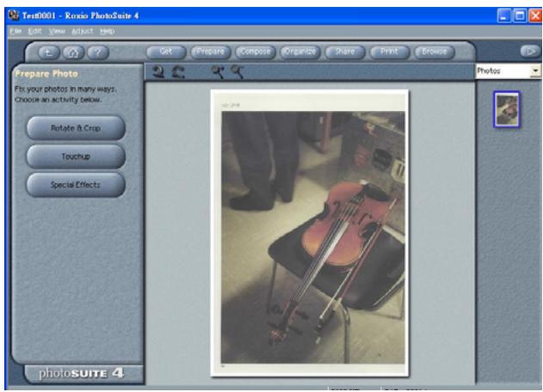The image size is (543, 392).
Task: Switch to the Organize step
Action: (297, 52)
